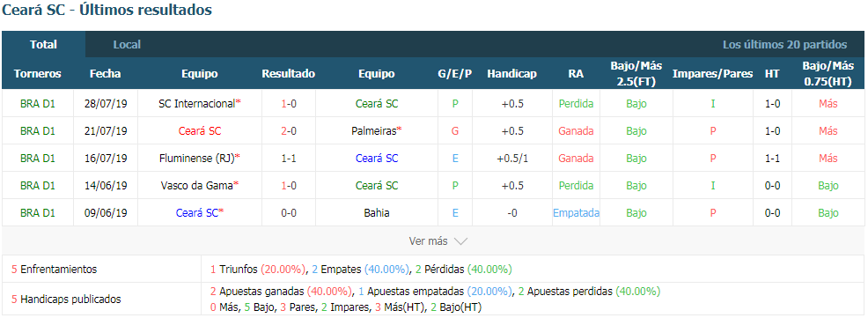Open the Vasco da Gama team link

[196, 186]
